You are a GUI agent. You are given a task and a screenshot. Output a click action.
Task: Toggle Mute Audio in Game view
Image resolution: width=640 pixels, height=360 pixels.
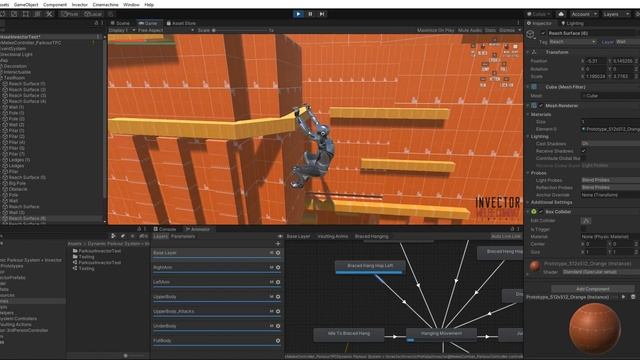point(469,30)
